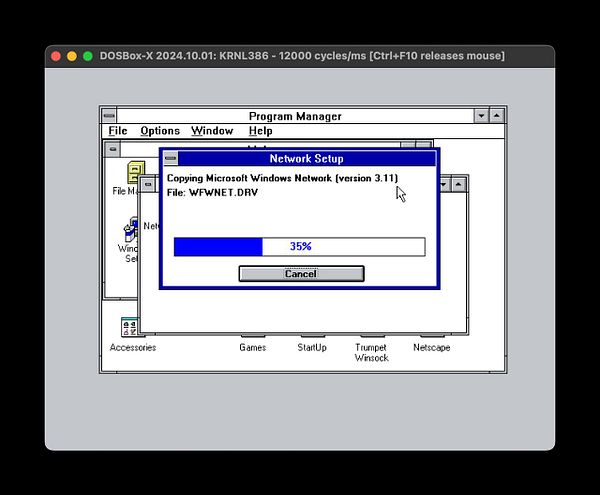
Task: Close DOSBox-X with the red button
Action: pos(56,56)
